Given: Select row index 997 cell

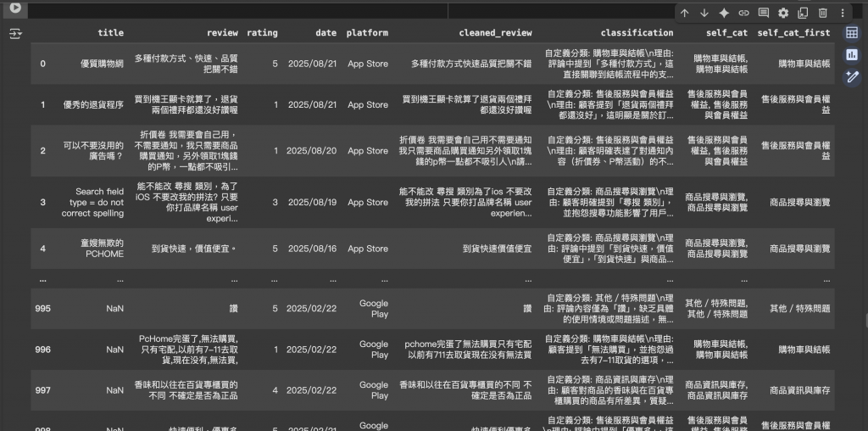Looking at the screenshot, I should pos(42,390).
